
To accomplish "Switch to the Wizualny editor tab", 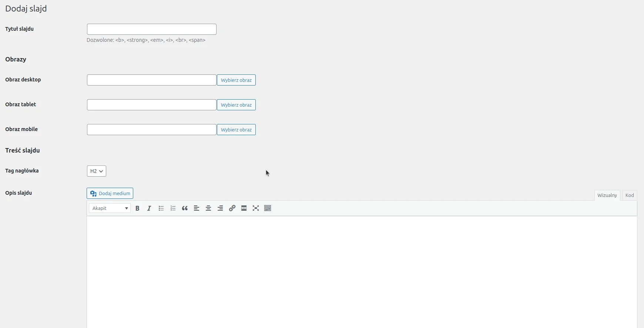I will click(607, 195).
